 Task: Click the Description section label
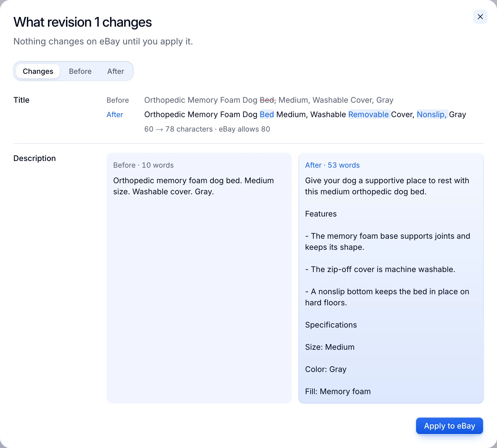(x=35, y=158)
